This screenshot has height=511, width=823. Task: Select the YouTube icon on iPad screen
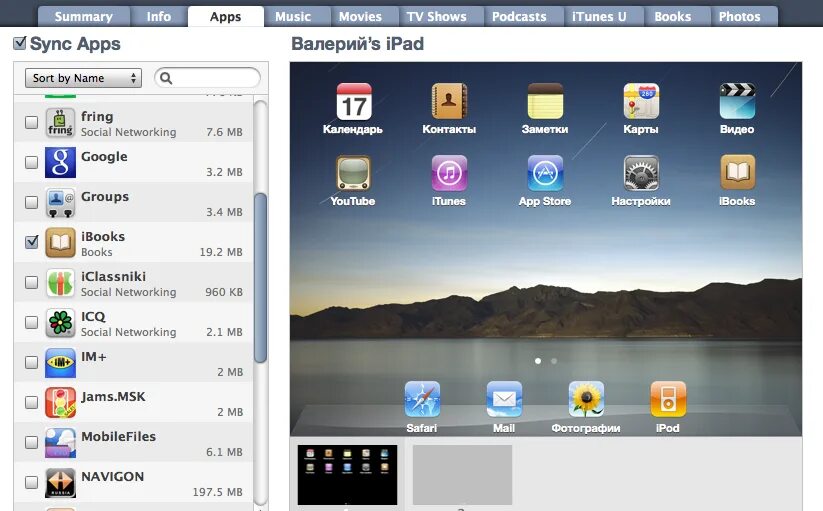coord(353,173)
